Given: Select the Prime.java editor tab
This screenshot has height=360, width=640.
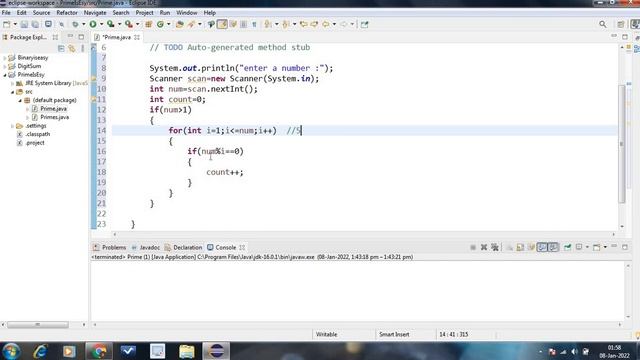Looking at the screenshot, I should click(x=116, y=37).
